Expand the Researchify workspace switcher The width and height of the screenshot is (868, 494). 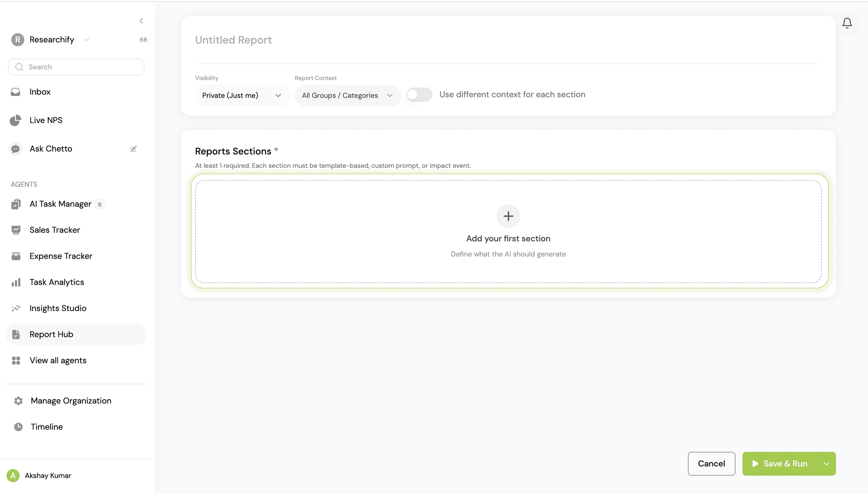click(86, 40)
